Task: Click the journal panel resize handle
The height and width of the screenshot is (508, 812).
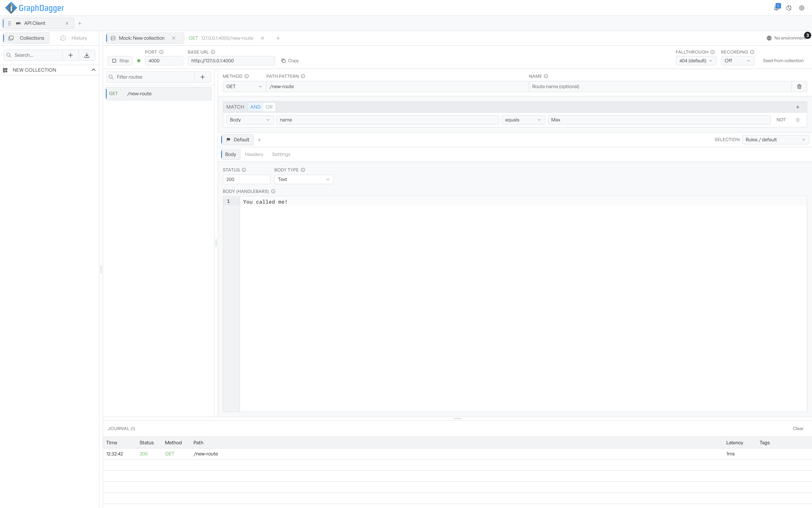Action: pyautogui.click(x=457, y=419)
